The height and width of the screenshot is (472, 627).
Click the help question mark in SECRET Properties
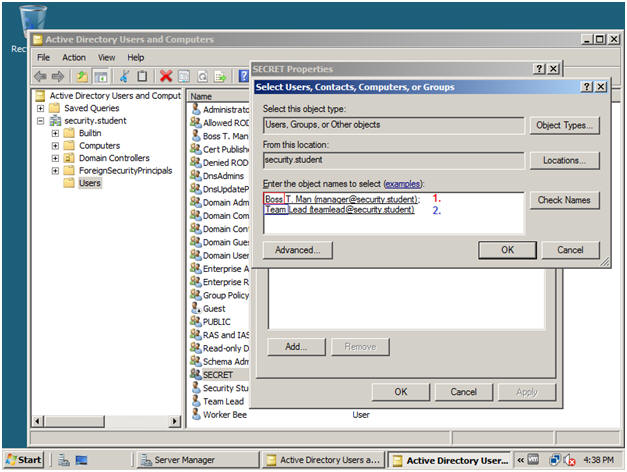click(539, 69)
